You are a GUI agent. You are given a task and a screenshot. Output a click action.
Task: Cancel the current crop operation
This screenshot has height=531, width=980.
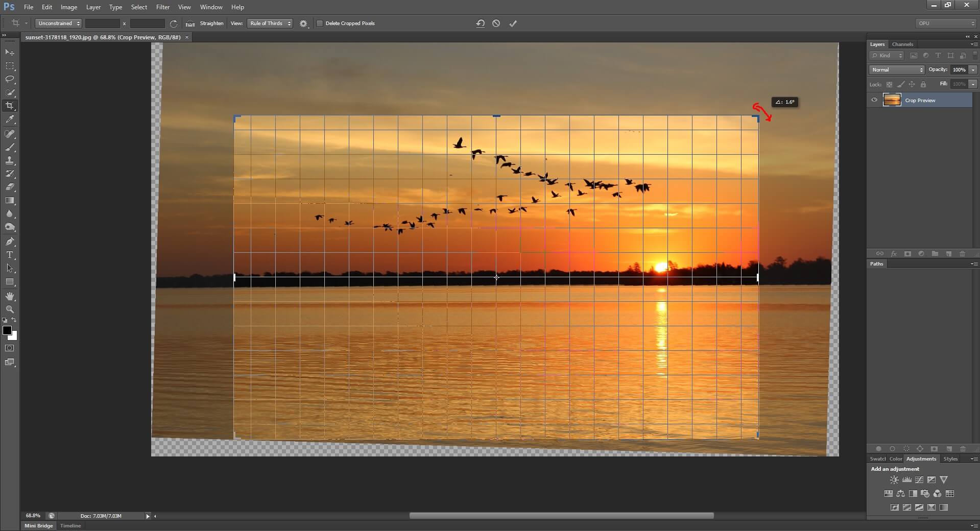496,23
